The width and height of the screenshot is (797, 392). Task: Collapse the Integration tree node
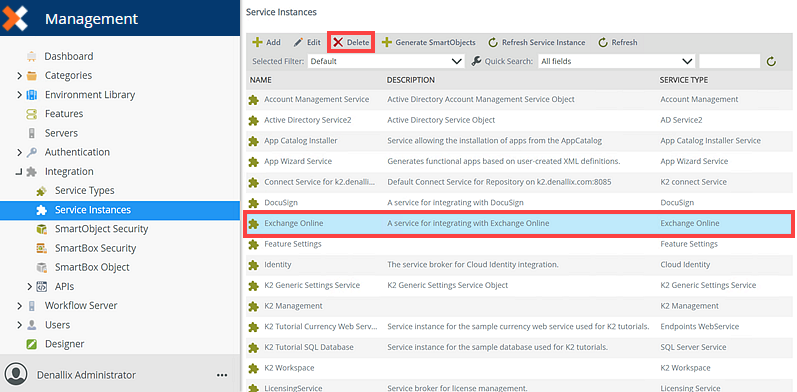pos(19,172)
